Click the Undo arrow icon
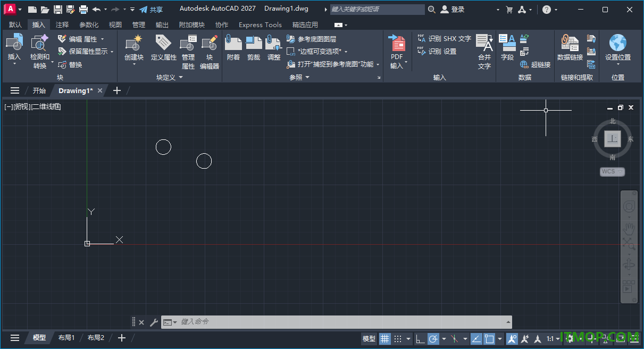The image size is (644, 349). click(x=96, y=10)
